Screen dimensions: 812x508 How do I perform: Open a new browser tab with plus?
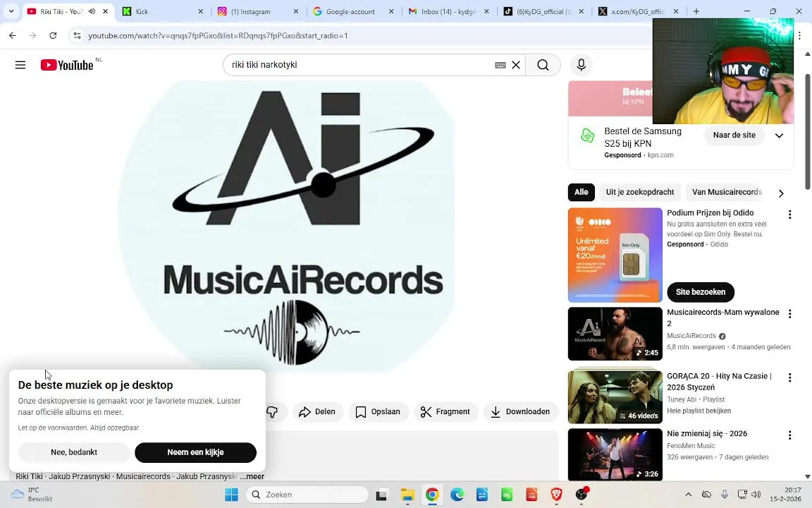(x=696, y=11)
